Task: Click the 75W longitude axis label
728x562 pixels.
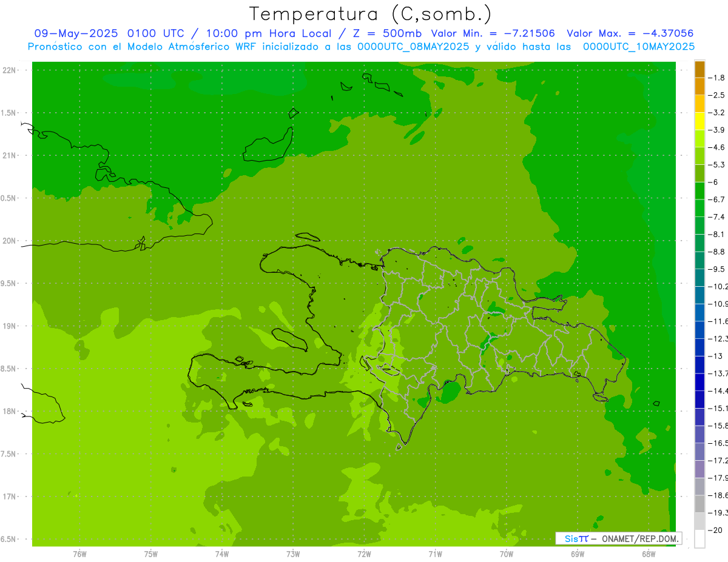Action: pos(151,554)
